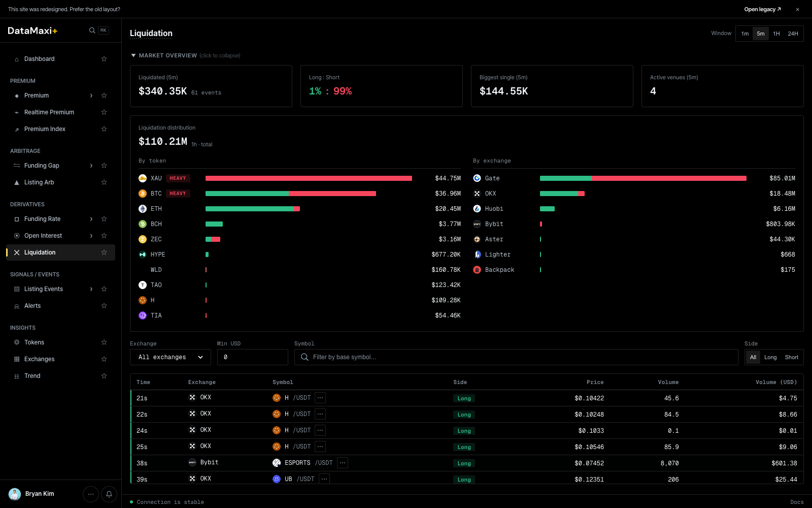Click the search magnifier icon in sidebar
The width and height of the screenshot is (812, 508).
point(92,30)
